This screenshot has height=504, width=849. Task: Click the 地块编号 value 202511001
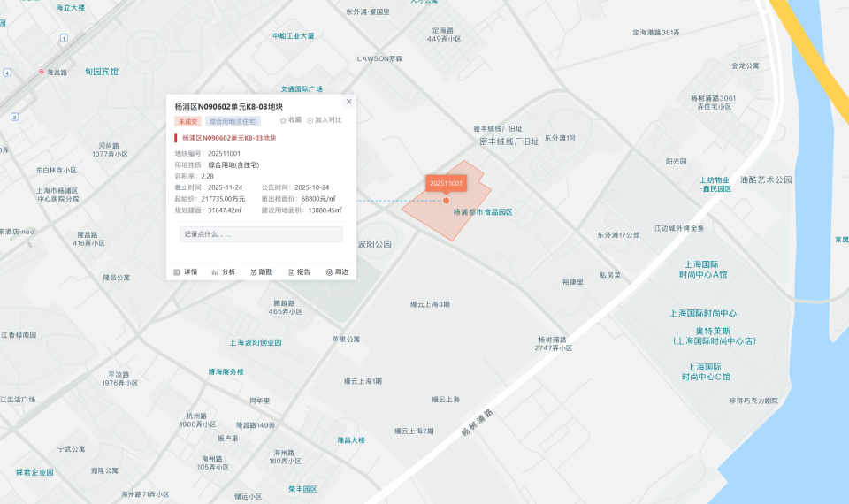[224, 154]
